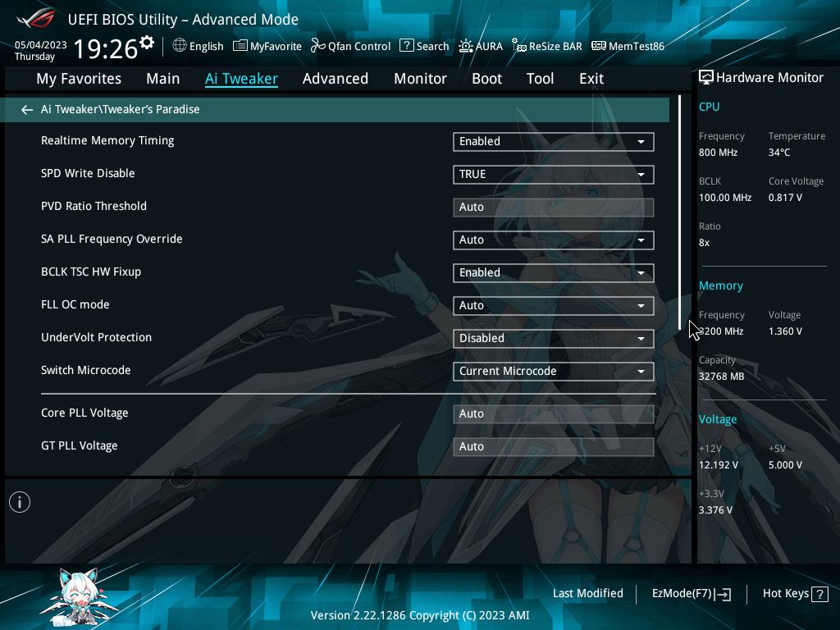Screen dimensions: 840x630
Task: Click the GT PLL Voltage input field
Action: click(554, 447)
